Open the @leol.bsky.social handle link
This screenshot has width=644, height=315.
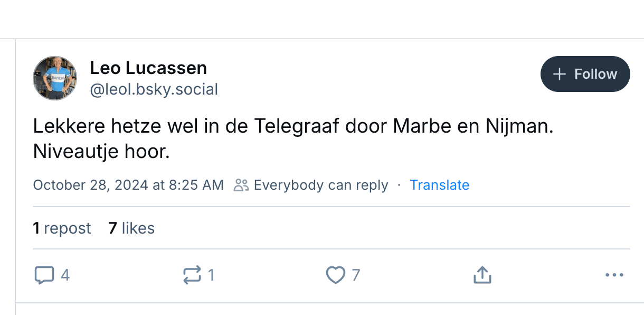(x=154, y=89)
